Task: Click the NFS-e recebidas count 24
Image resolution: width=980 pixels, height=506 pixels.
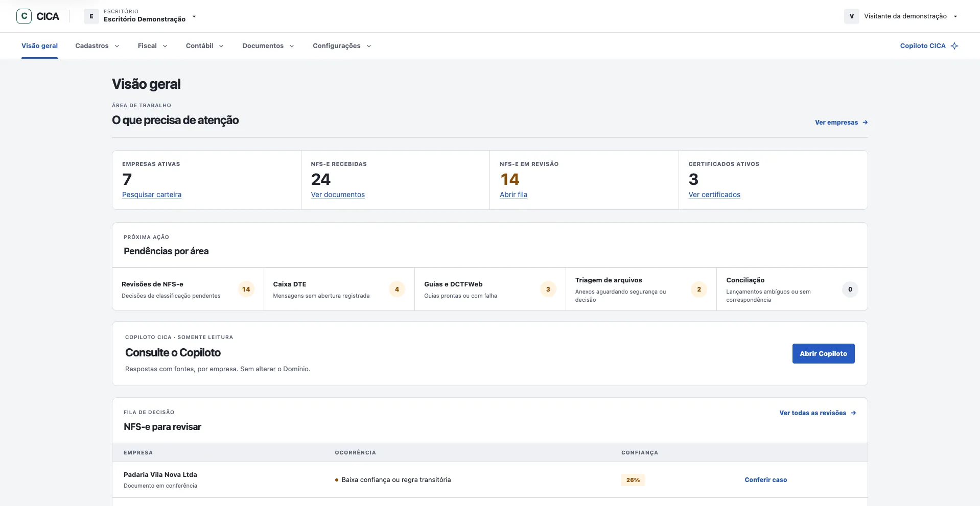Action: [321, 179]
